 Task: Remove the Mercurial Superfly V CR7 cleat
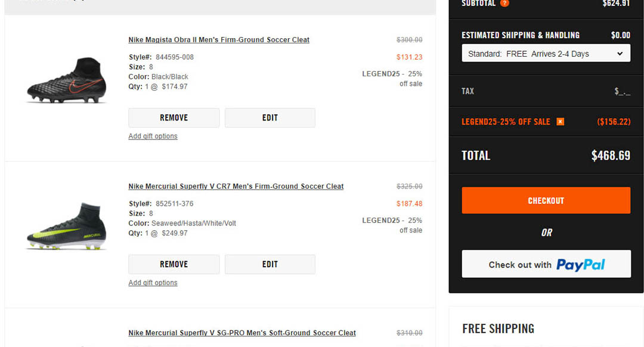point(174,264)
